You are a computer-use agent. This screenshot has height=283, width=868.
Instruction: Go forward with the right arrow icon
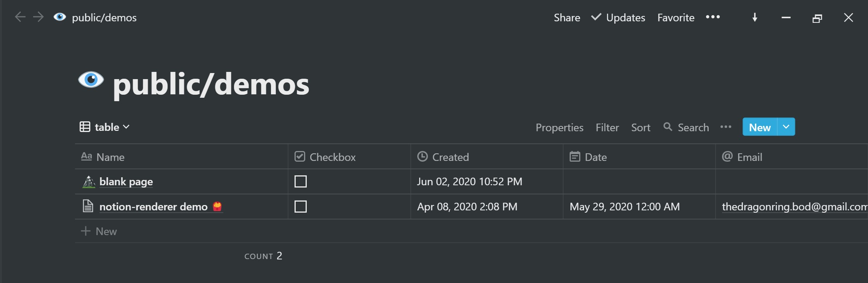point(38,17)
